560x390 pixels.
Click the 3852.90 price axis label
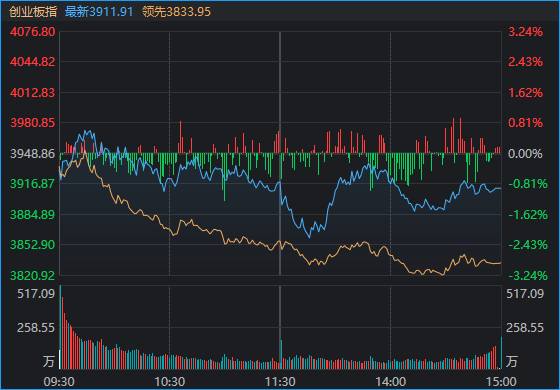coord(33,245)
